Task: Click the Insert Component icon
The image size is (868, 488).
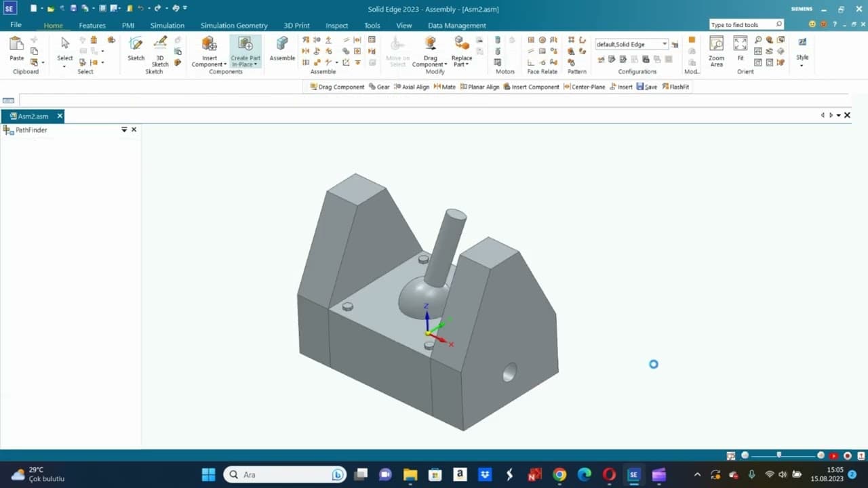Action: [209, 44]
